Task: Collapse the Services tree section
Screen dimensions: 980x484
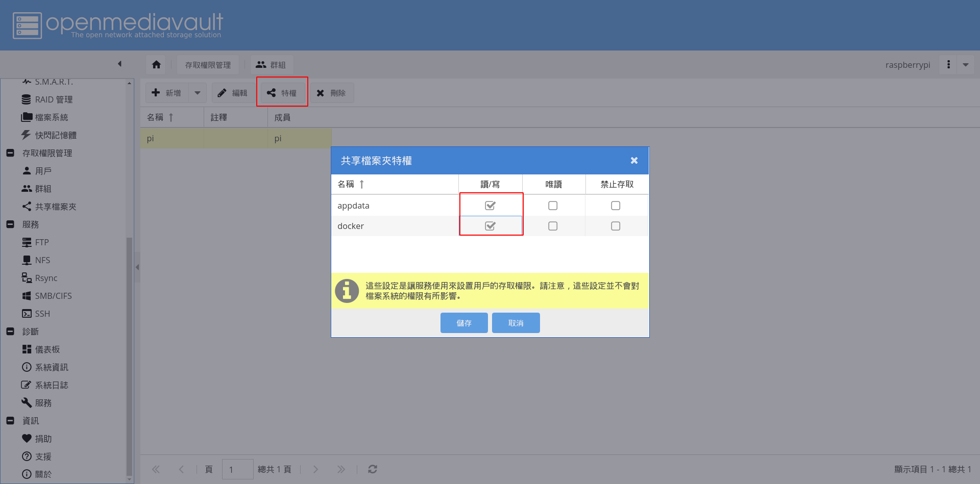Action: (10, 224)
